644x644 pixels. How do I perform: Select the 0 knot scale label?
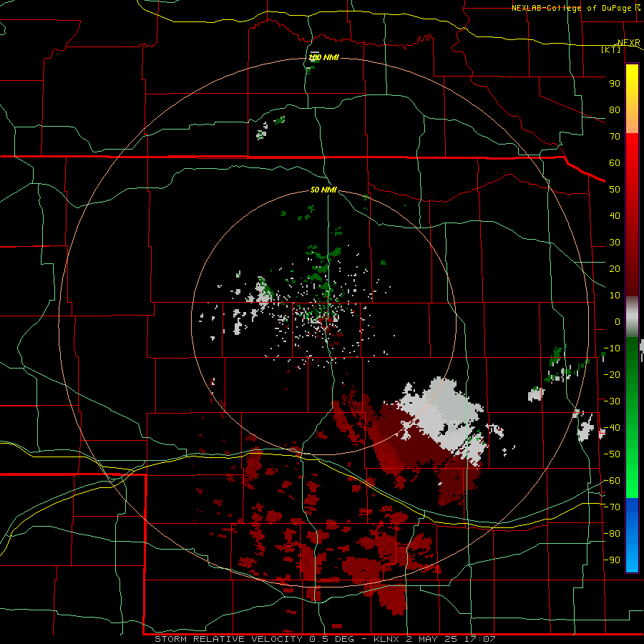click(618, 321)
